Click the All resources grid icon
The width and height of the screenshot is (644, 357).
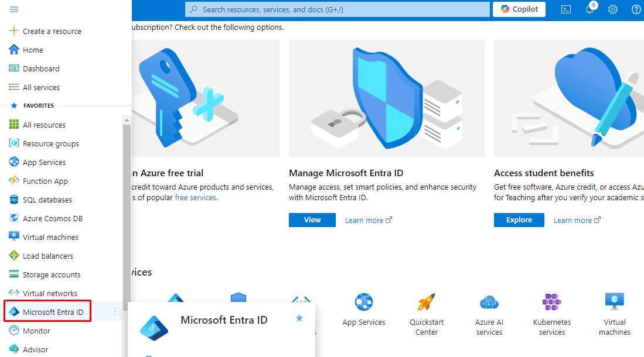coord(14,124)
